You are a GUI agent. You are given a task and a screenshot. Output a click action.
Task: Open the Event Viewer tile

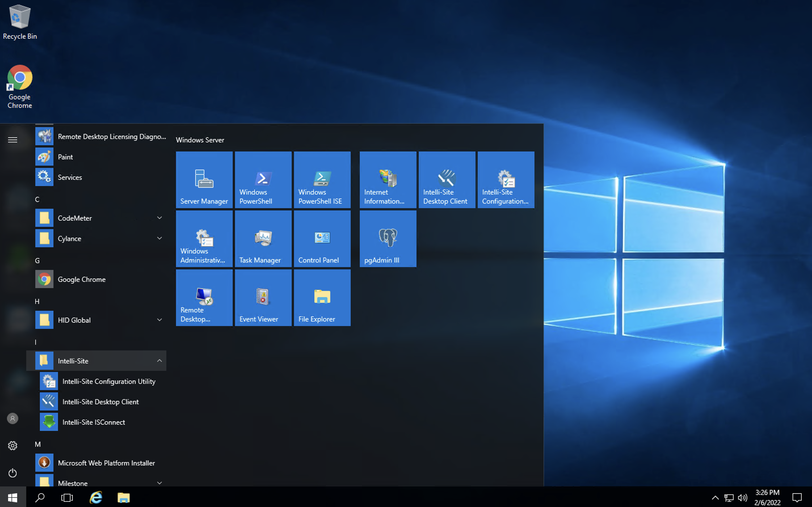point(263,298)
